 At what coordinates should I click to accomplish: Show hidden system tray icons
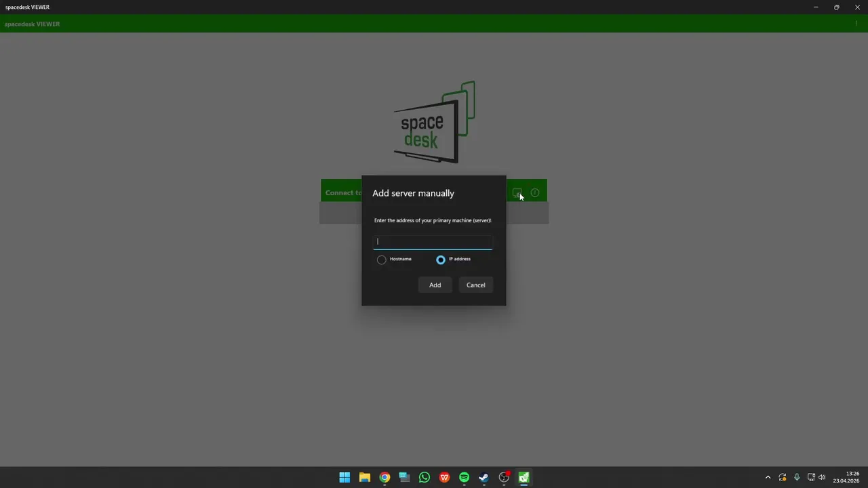(768, 477)
